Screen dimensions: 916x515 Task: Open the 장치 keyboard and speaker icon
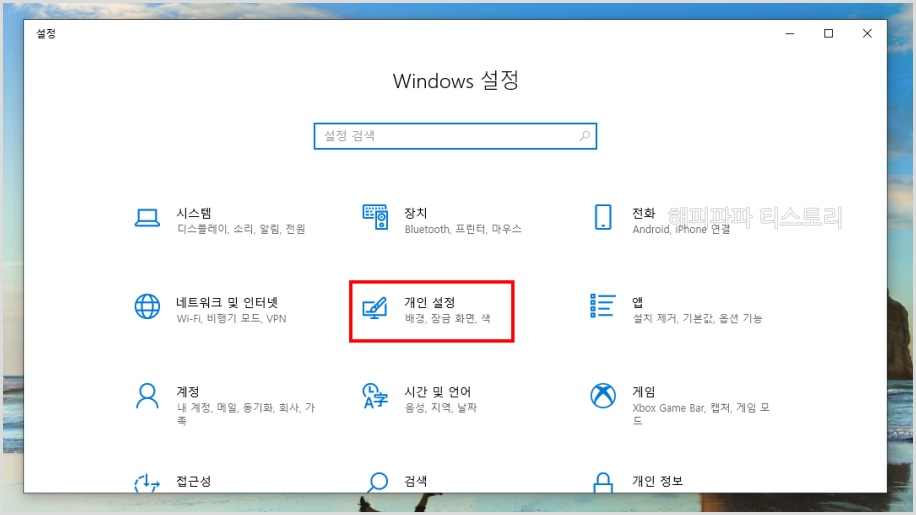click(x=375, y=217)
